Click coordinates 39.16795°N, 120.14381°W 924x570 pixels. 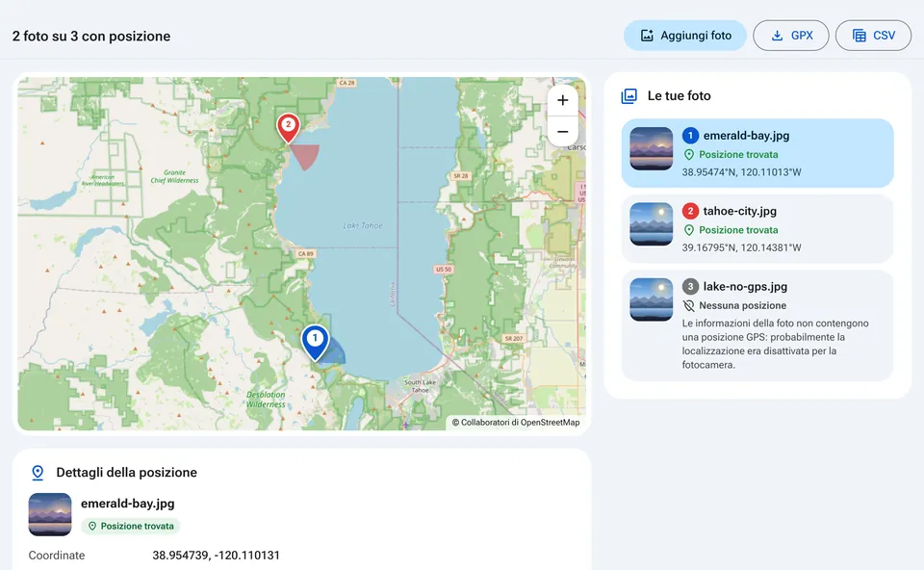pyautogui.click(x=741, y=247)
